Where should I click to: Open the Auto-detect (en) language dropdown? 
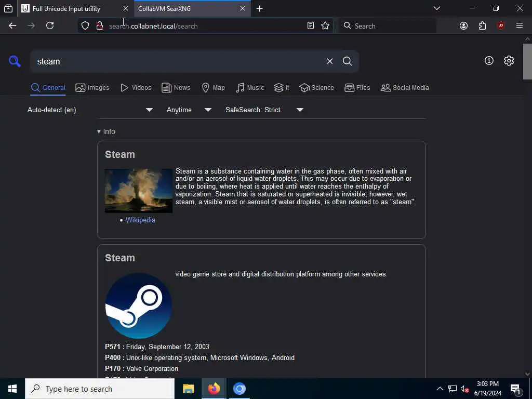pyautogui.click(x=90, y=110)
